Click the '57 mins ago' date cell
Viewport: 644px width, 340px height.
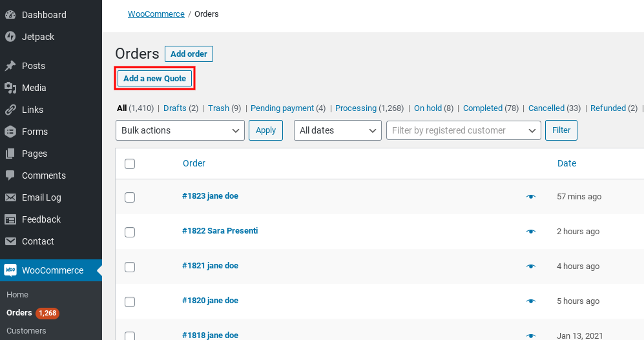[x=579, y=197]
